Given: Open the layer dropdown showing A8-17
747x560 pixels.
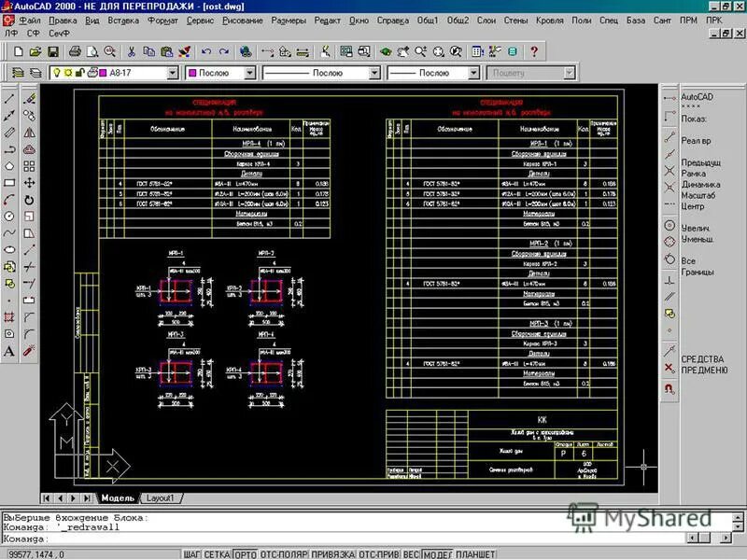Looking at the screenshot, I should (174, 71).
